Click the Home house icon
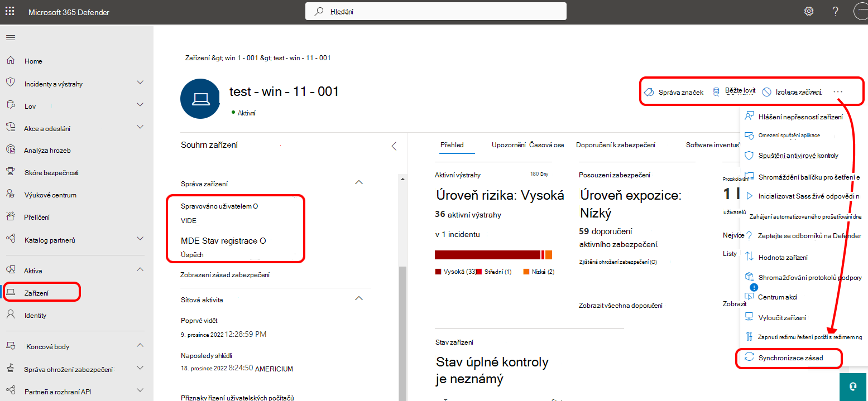Image resolution: width=868 pixels, height=401 pixels. tap(10, 61)
